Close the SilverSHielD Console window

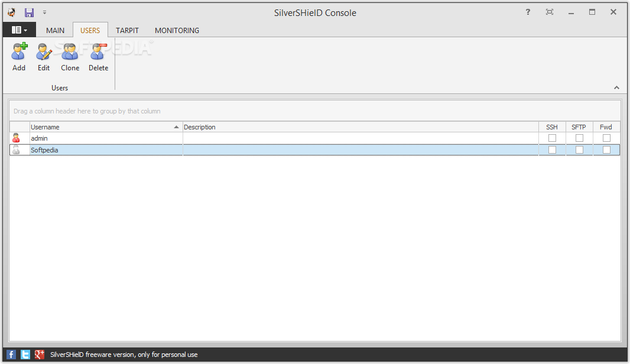613,12
